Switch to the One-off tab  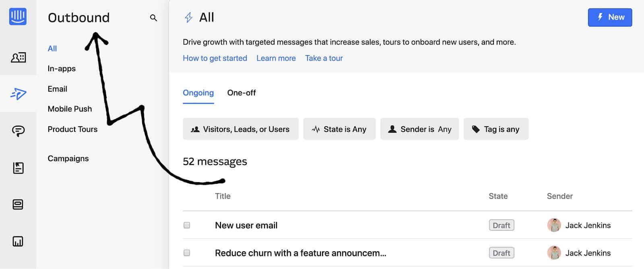241,93
